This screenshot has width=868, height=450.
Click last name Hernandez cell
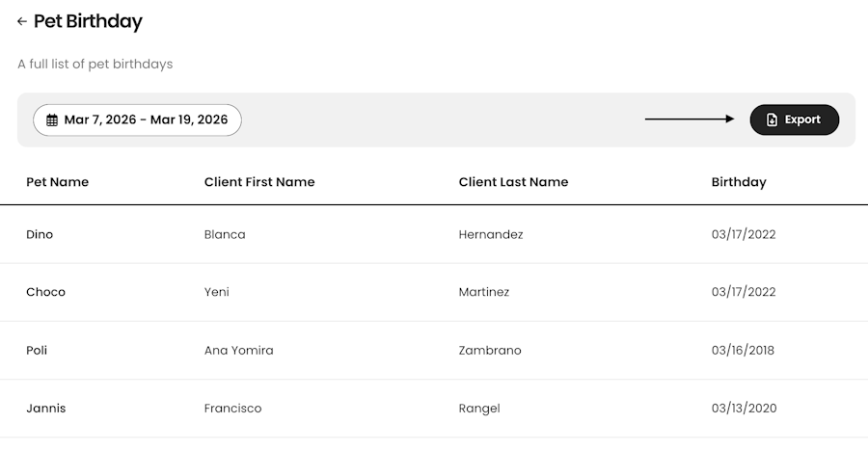click(x=491, y=234)
